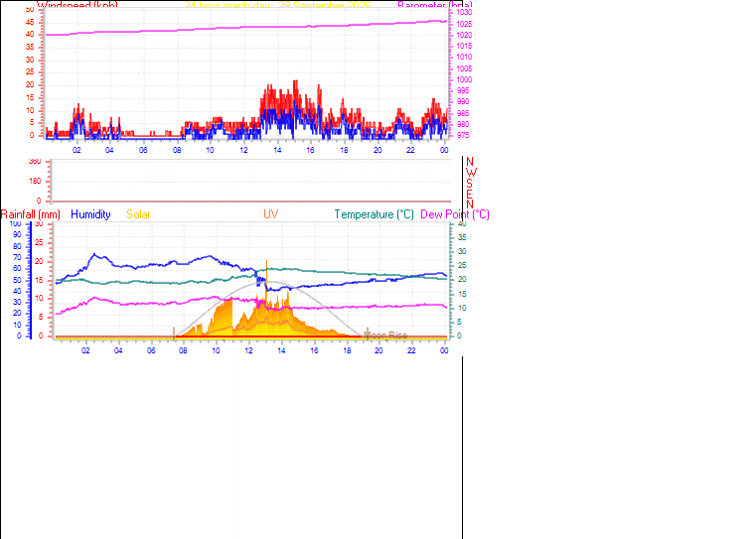Viewport: 756px width, 539px height.
Task: Select the 990 barometer axis value
Action: point(462,102)
